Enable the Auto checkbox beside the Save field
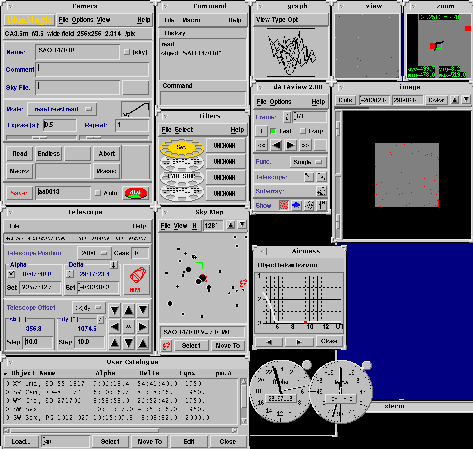Screen dimensions: 473x449 (98, 193)
